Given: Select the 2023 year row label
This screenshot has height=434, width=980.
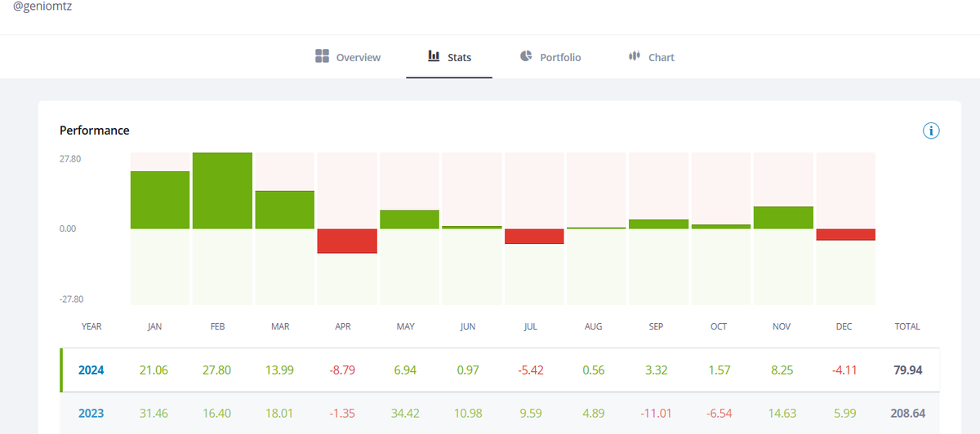Looking at the screenshot, I should coord(92,413).
